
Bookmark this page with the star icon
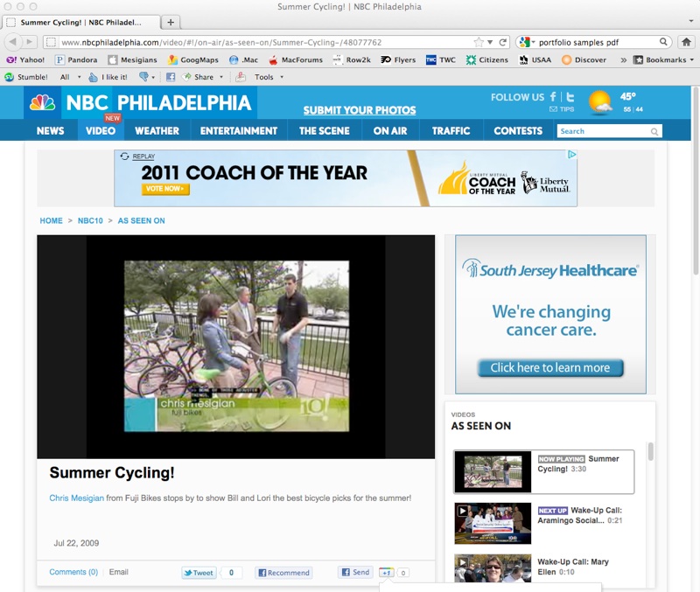[479, 42]
